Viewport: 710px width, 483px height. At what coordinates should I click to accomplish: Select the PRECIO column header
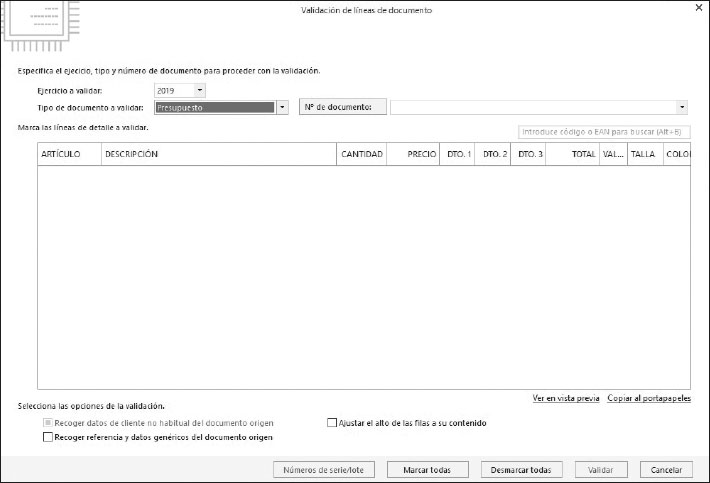[x=421, y=155]
